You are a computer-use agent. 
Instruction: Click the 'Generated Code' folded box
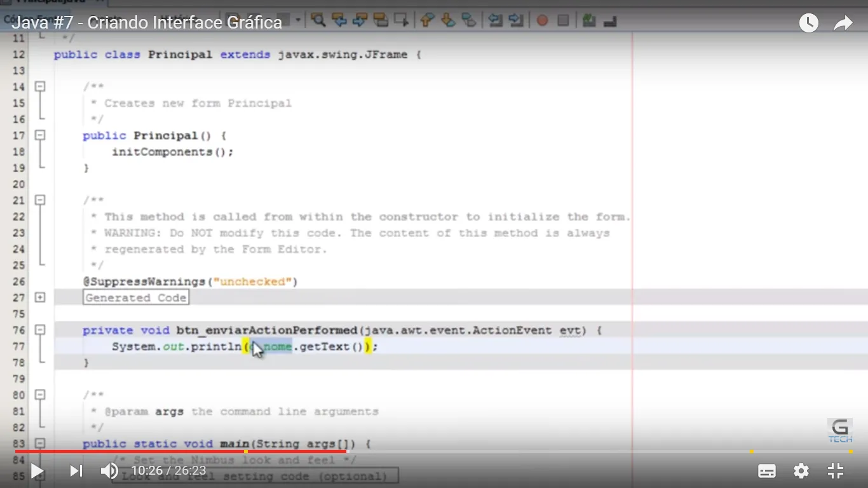136,297
